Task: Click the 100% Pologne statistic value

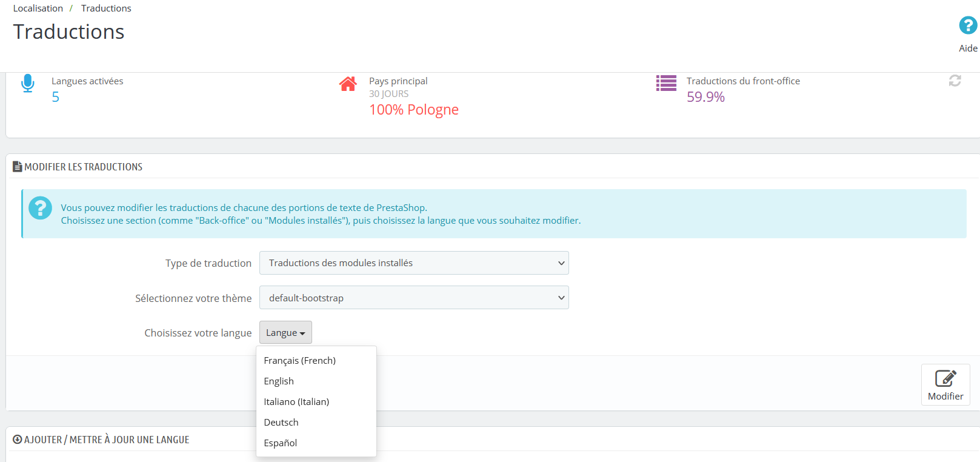Action: point(414,110)
